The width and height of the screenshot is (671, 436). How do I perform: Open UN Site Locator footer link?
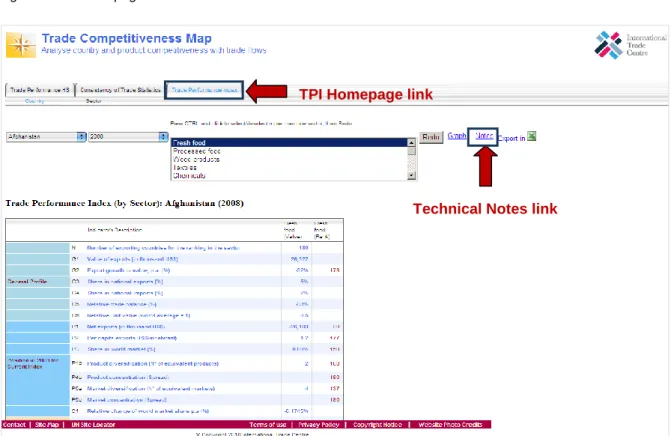pos(93,424)
